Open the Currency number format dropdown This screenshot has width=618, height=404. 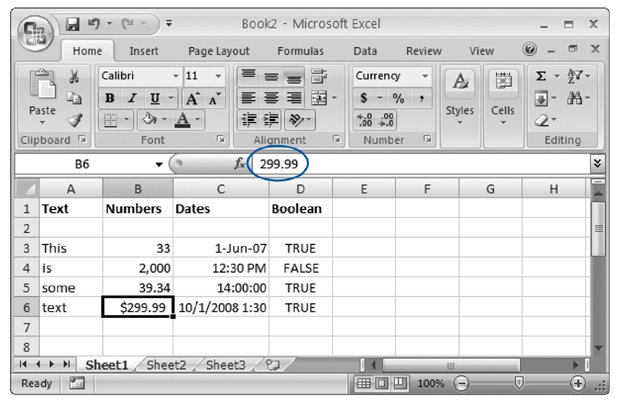(425, 76)
